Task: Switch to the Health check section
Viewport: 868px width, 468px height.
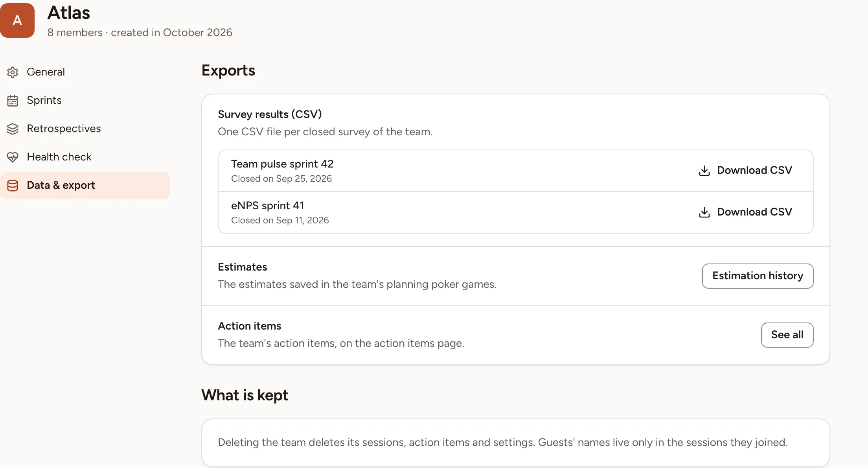Action: pos(85,157)
